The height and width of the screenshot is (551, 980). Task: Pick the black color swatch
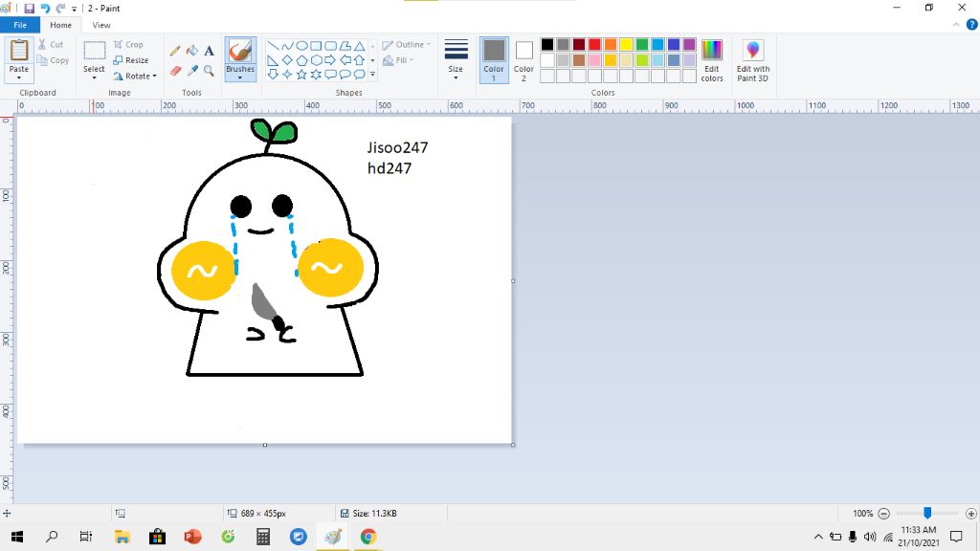coord(547,44)
